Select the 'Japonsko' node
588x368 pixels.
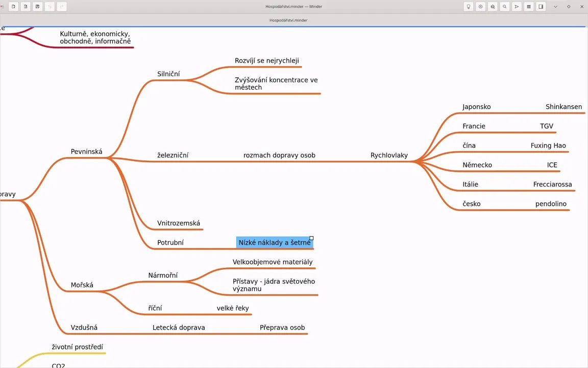click(x=477, y=107)
